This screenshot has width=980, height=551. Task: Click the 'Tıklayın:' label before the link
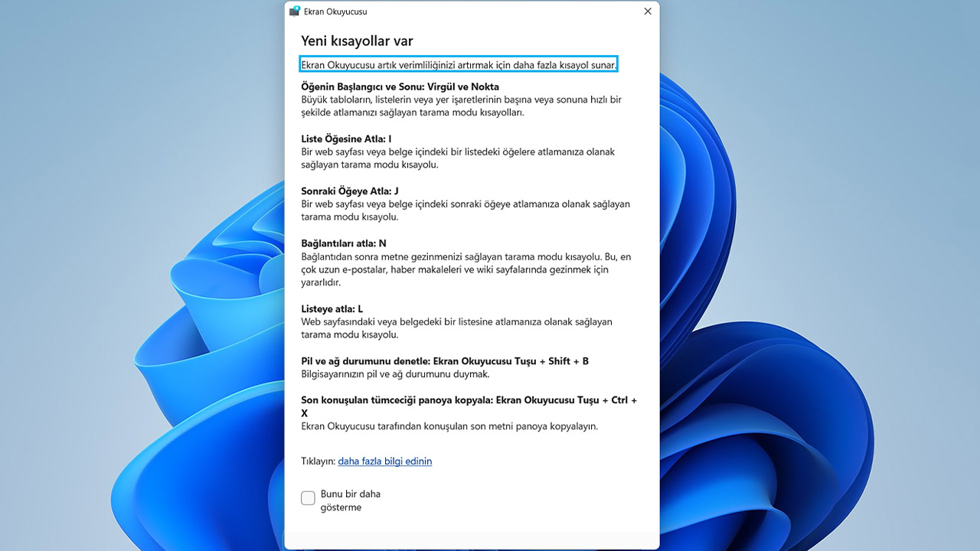[318, 461]
